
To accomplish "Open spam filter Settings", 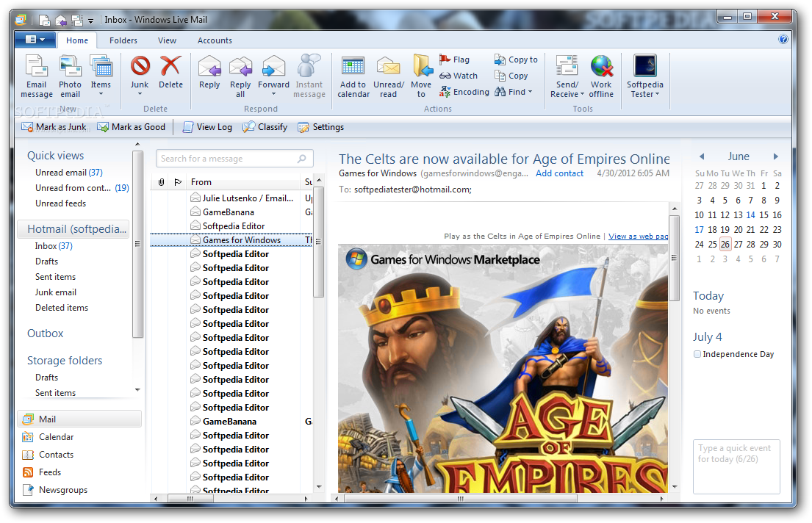I will (320, 127).
